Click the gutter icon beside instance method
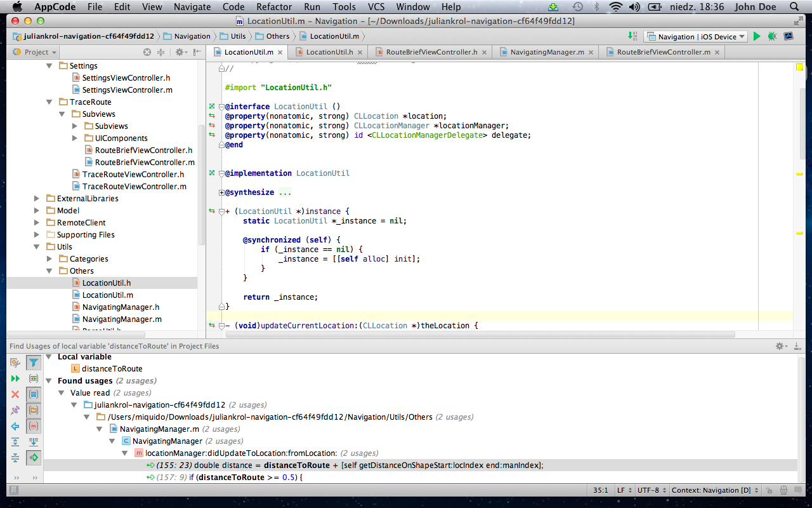812x508 pixels. click(212, 211)
